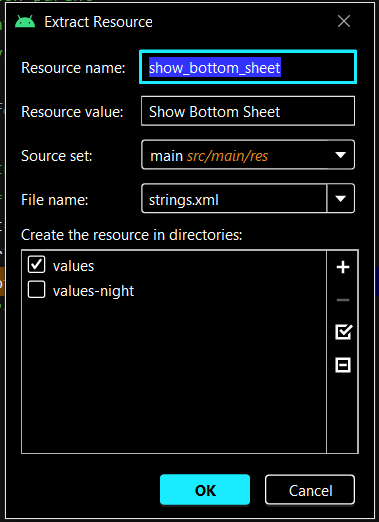Close the Extract Resource dialog

344,21
